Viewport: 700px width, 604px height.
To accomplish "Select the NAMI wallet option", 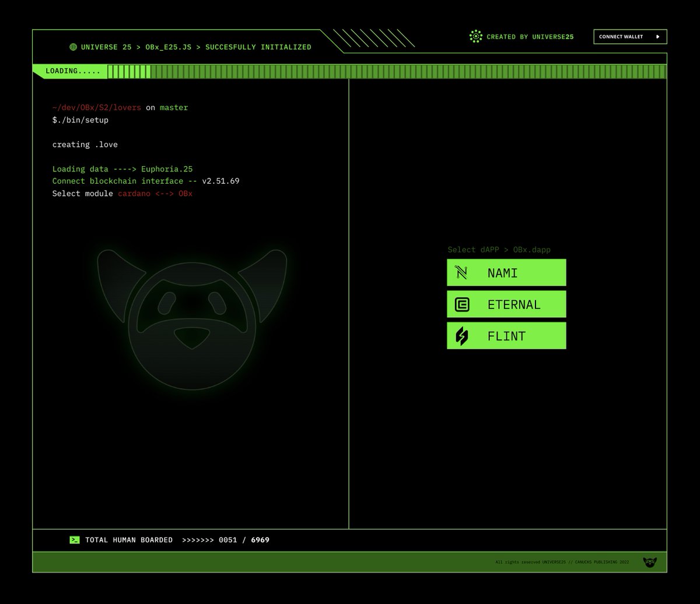I will [x=506, y=272].
